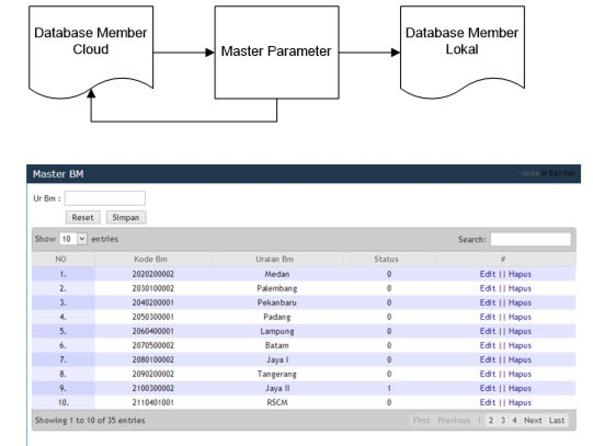Sort by Kode Bm column header
The height and width of the screenshot is (446, 593).
pyautogui.click(x=151, y=259)
